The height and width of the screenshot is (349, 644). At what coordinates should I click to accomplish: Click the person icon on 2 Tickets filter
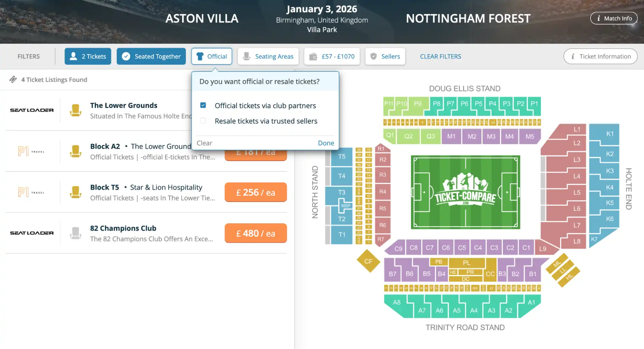coord(73,56)
